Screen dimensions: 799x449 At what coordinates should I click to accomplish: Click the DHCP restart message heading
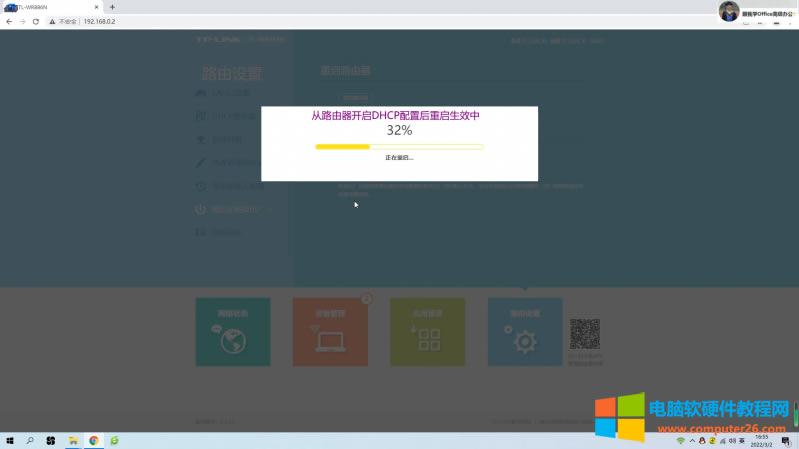(395, 116)
